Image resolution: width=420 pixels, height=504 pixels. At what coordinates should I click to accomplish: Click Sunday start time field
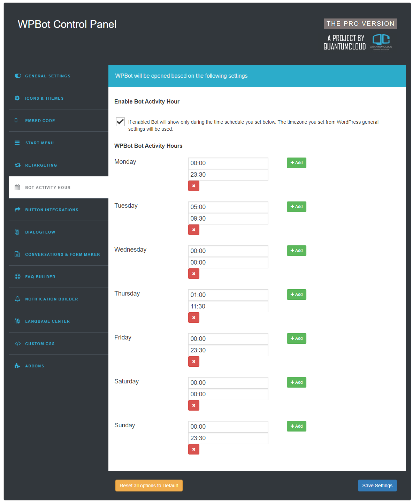228,427
